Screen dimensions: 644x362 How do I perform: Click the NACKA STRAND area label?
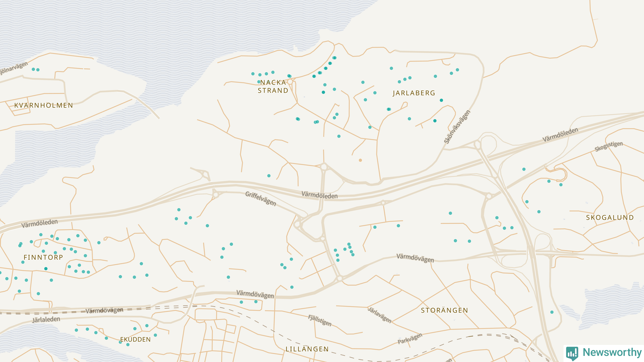pyautogui.click(x=273, y=86)
